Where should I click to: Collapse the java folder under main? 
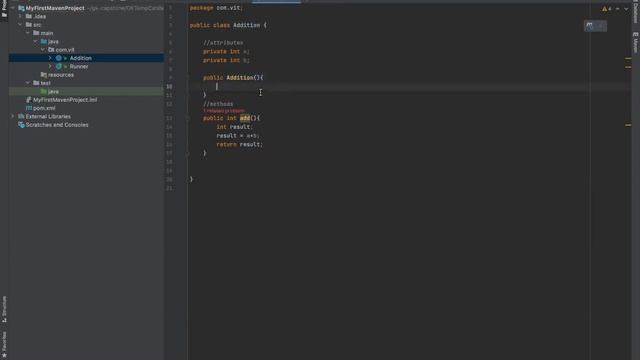(x=36, y=42)
